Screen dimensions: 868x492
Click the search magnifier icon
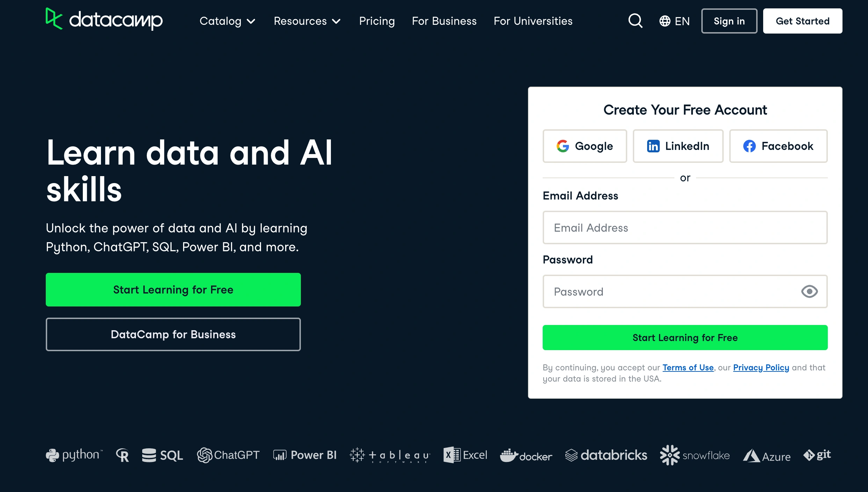636,21
